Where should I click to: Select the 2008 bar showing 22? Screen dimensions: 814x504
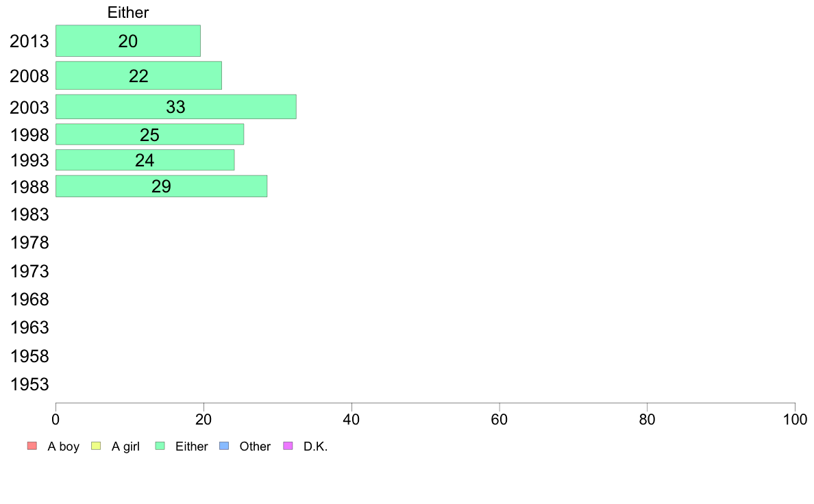tap(138, 76)
